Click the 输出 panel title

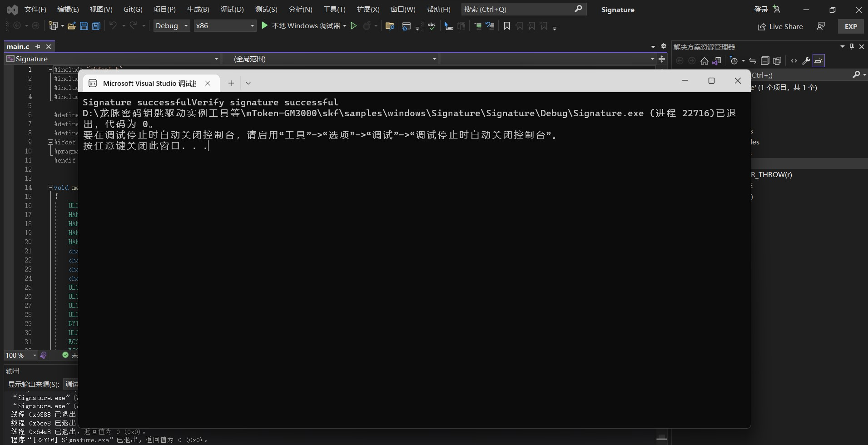13,371
